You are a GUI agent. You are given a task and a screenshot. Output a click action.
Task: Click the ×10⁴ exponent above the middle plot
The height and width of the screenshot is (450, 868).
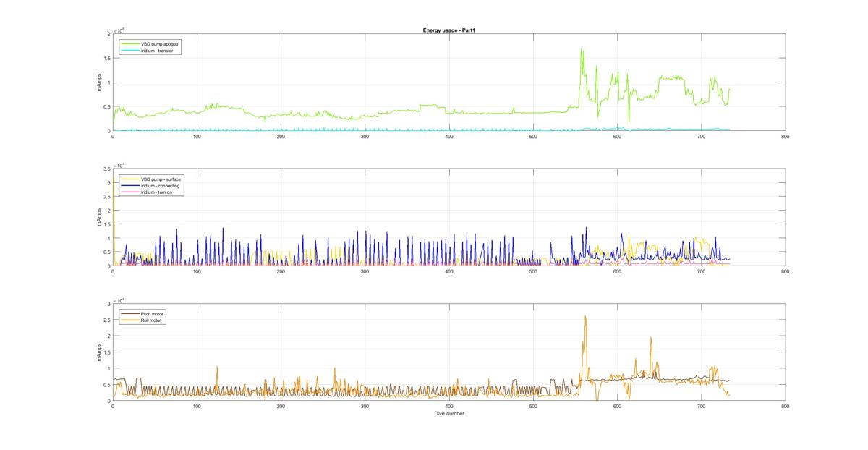[119, 165]
